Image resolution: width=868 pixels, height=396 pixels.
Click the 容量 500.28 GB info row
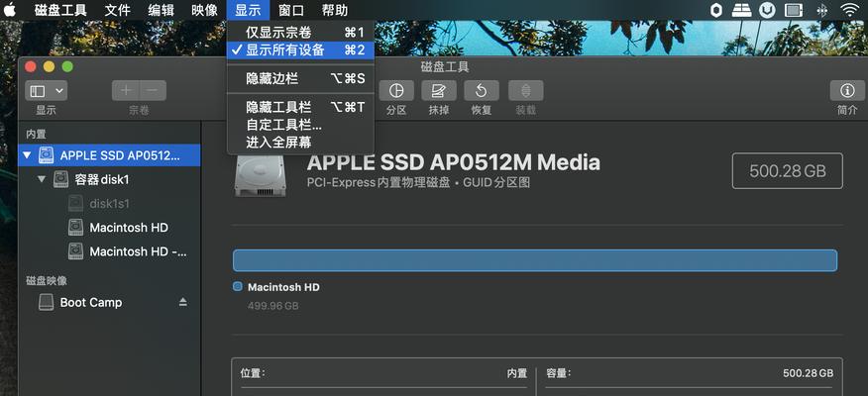click(x=690, y=373)
